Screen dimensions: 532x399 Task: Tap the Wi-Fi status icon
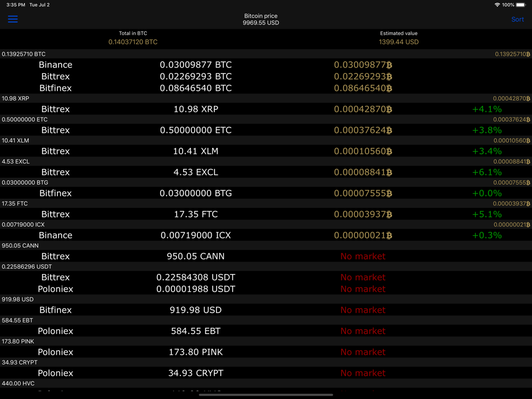pyautogui.click(x=497, y=5)
